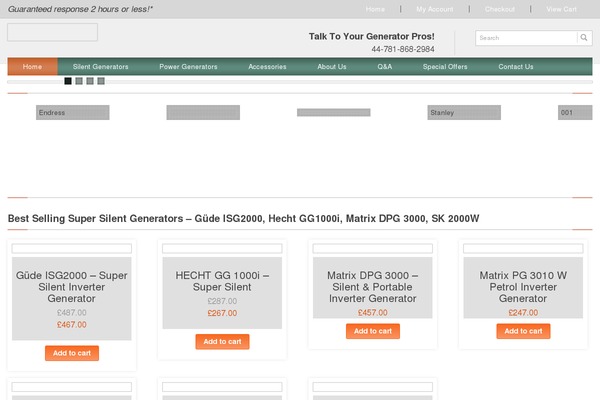Click the Güde price £467.00
600x400 pixels.
coord(72,325)
